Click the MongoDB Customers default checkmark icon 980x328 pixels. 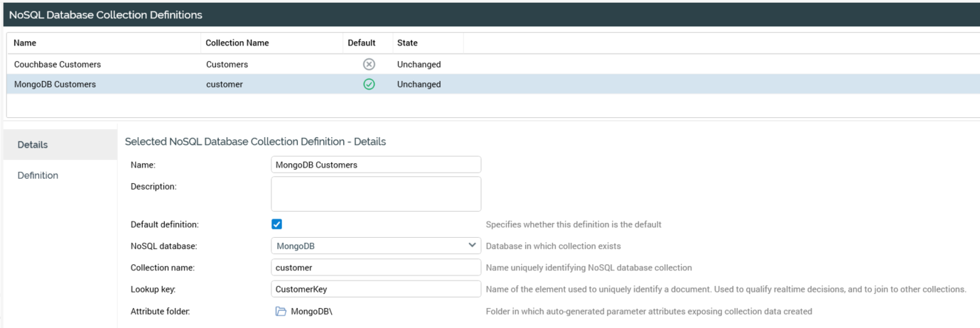tap(369, 84)
